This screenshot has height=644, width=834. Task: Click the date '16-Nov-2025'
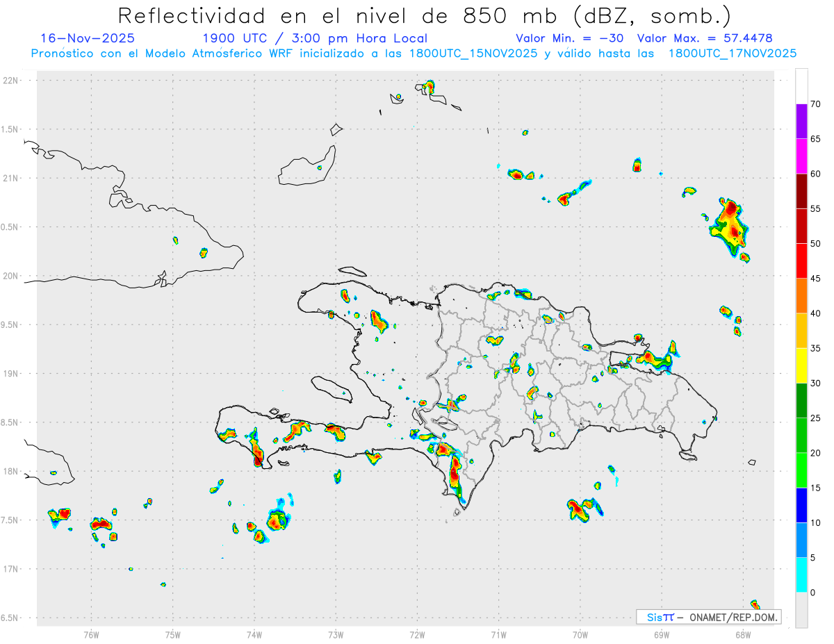pyautogui.click(x=88, y=38)
